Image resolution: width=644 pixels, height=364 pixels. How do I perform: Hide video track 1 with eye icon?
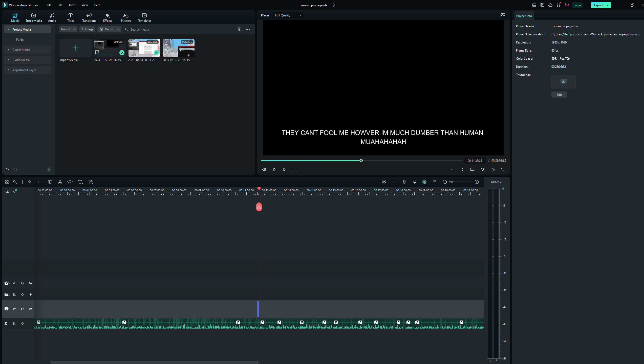coord(30,309)
